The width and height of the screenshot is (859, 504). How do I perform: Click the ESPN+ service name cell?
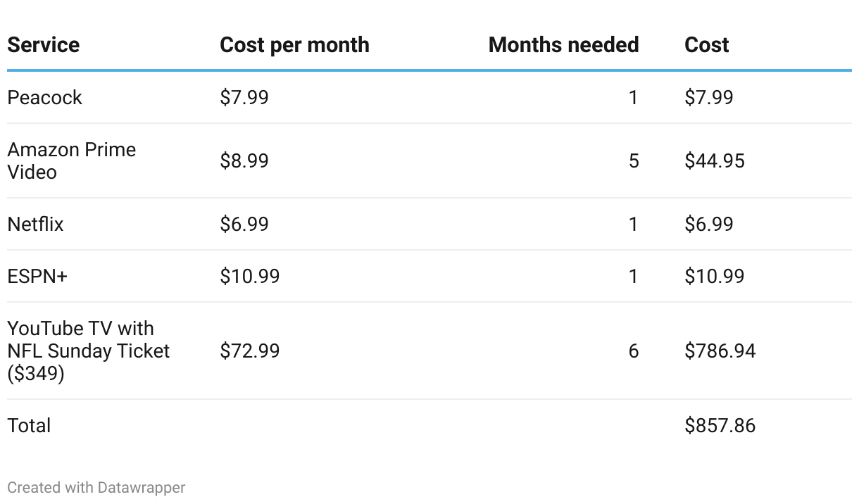tap(37, 276)
